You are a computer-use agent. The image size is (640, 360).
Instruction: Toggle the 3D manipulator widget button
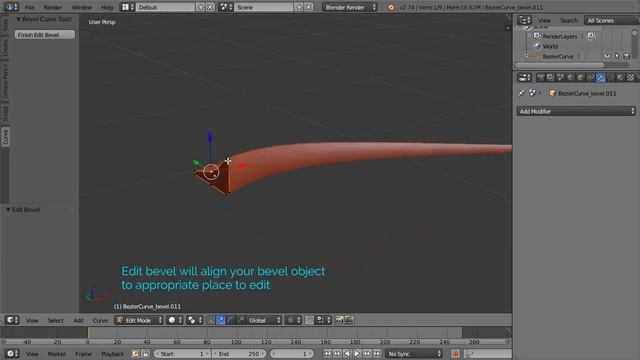coord(211,320)
